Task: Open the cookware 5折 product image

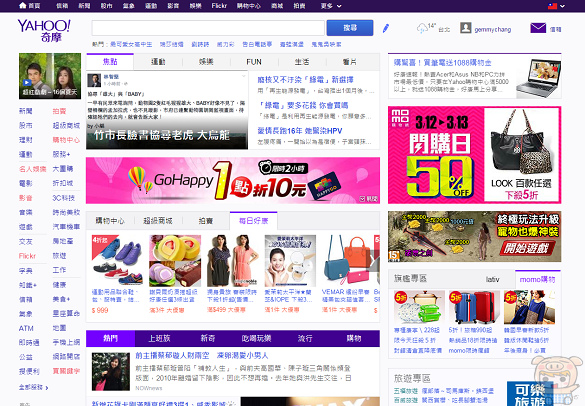Action: pos(419,307)
